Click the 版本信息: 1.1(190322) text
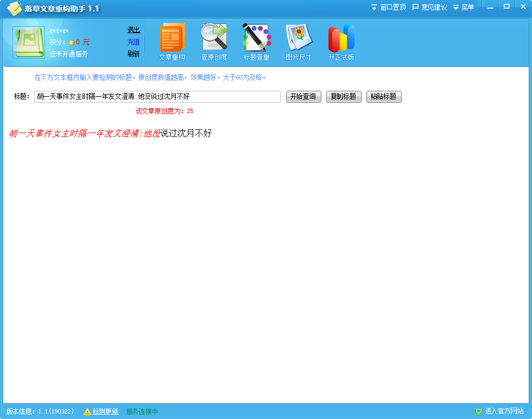The width and height of the screenshot is (532, 419). pyautogui.click(x=40, y=411)
